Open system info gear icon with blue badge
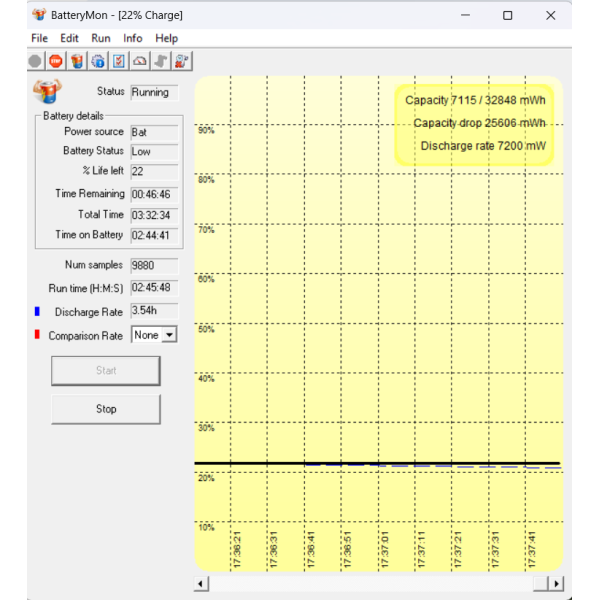 click(98, 61)
